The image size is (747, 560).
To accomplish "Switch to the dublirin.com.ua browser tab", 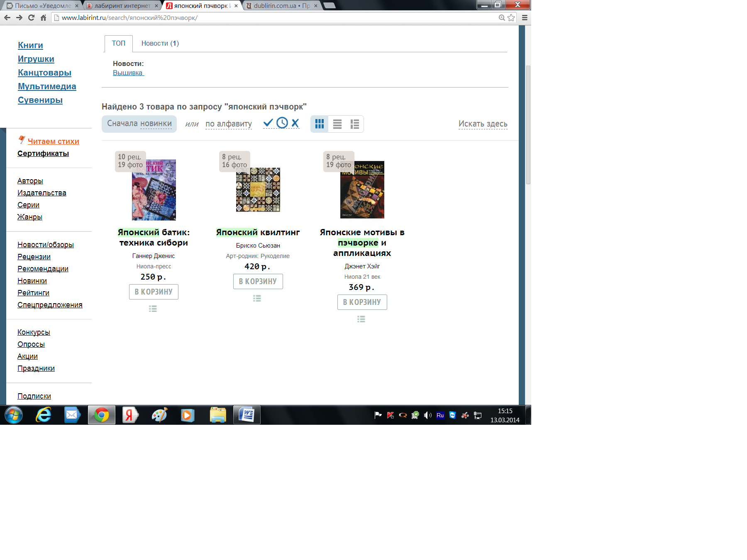I will coord(281,6).
